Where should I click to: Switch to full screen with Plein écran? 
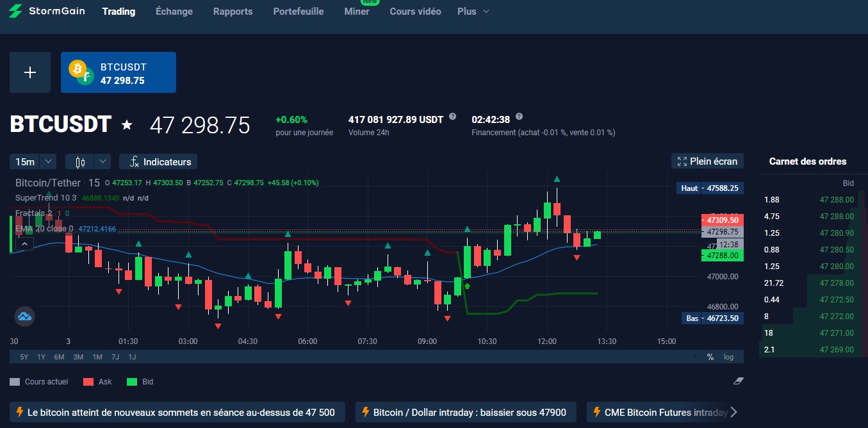coord(707,161)
